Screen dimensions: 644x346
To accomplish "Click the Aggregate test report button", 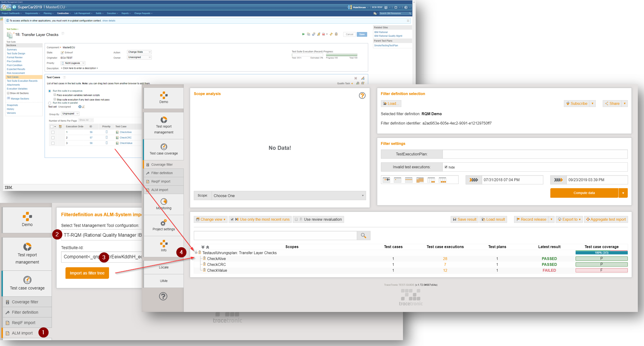I will 605,219.
